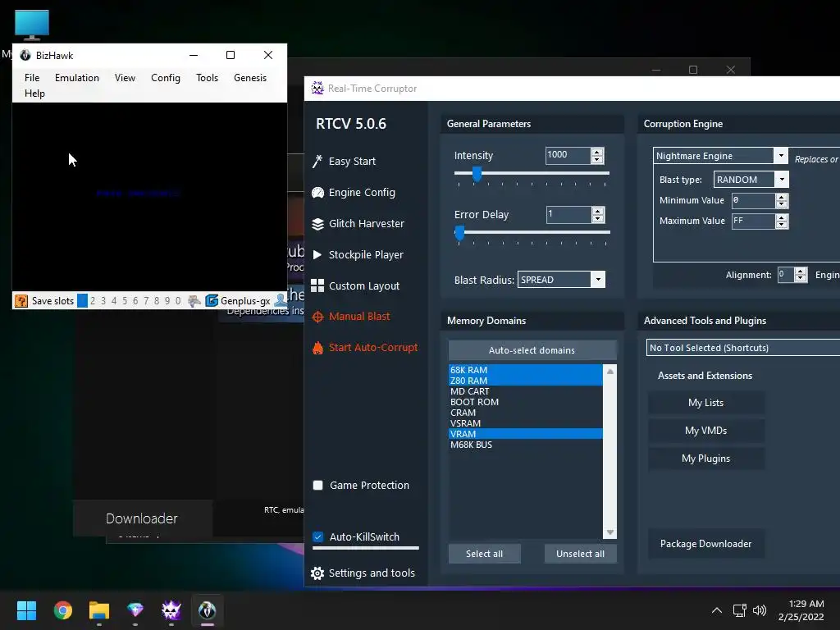The image size is (840, 630).
Task: Click the controller icon beside save slot 0
Action: tap(194, 301)
